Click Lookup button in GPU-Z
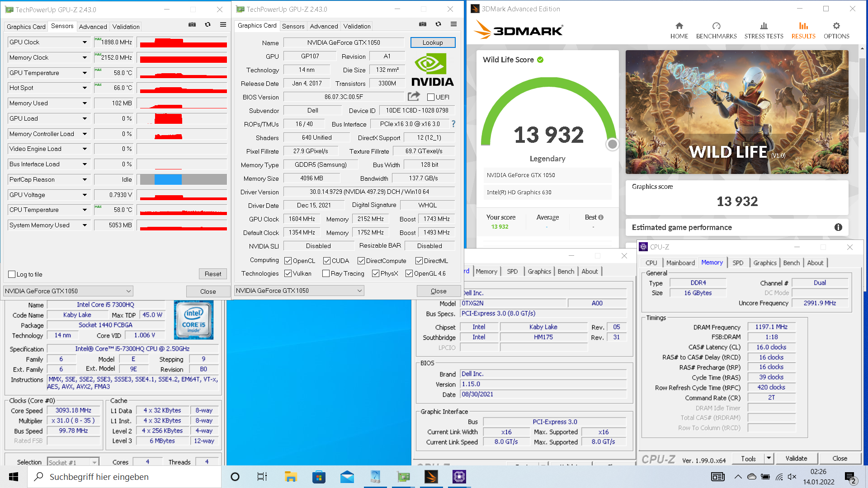Image resolution: width=868 pixels, height=488 pixels. point(433,42)
